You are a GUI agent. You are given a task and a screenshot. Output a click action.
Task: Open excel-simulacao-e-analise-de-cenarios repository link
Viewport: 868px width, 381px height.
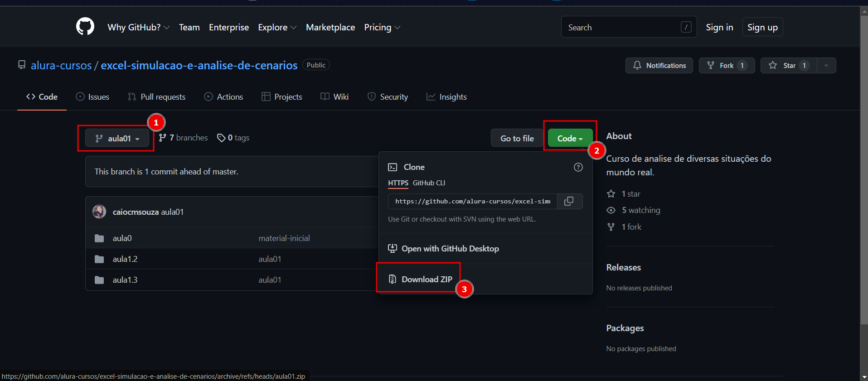click(x=199, y=65)
